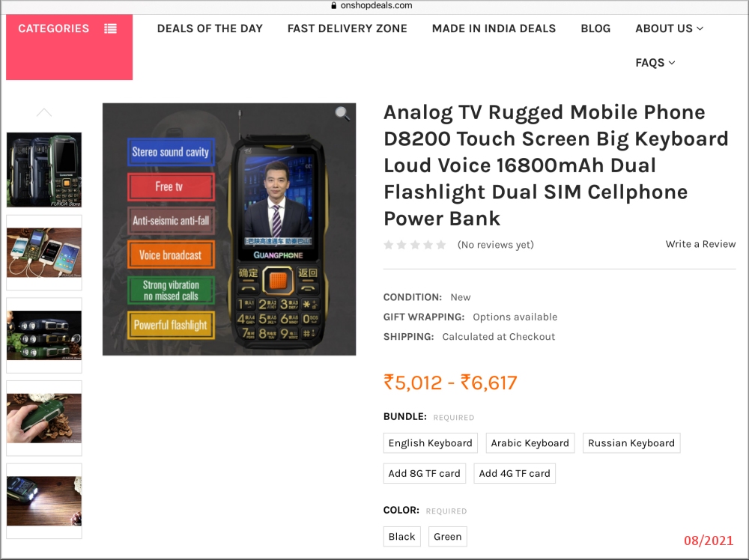The width and height of the screenshot is (749, 560).
Task: Choose the Russian Keyboard bundle
Action: 631,443
